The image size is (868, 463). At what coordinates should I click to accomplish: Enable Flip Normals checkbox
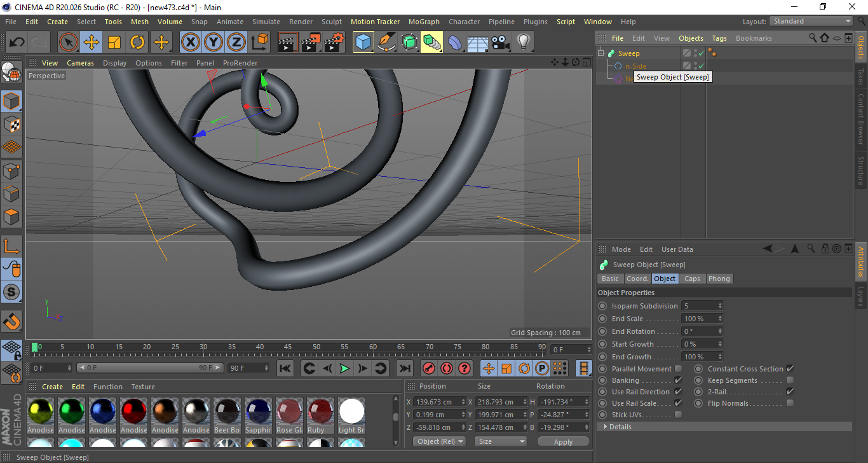(x=790, y=403)
